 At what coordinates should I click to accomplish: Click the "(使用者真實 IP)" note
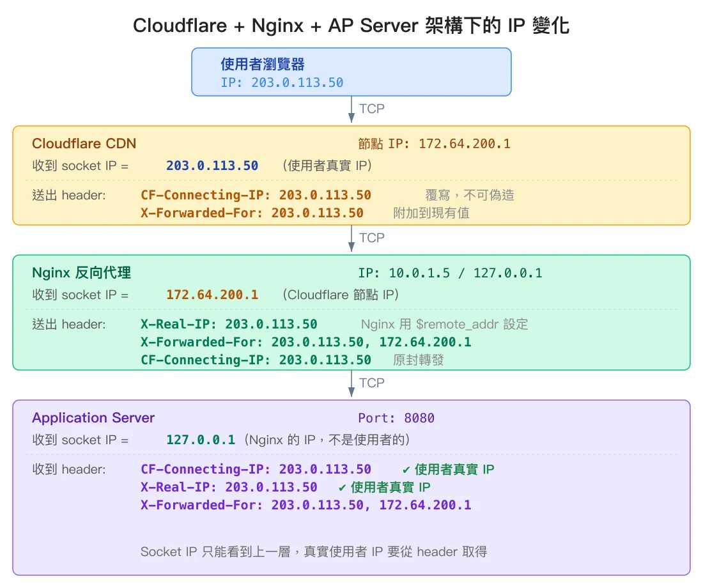click(x=327, y=166)
